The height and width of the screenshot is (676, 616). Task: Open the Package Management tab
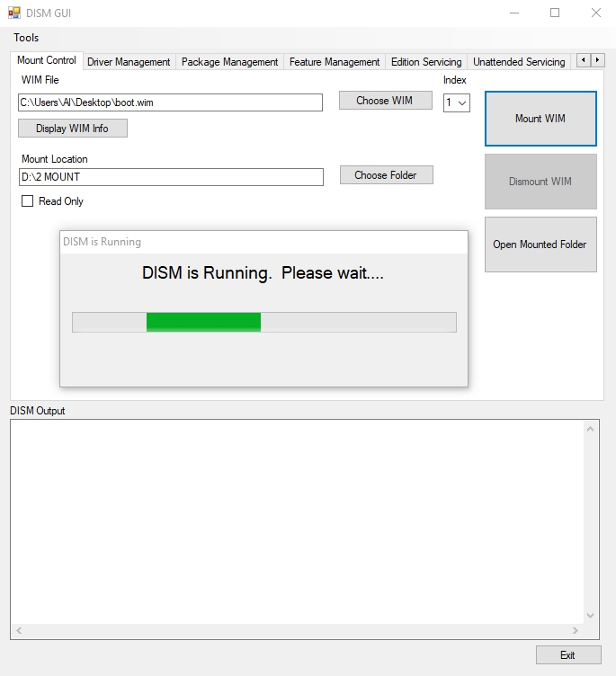229,62
